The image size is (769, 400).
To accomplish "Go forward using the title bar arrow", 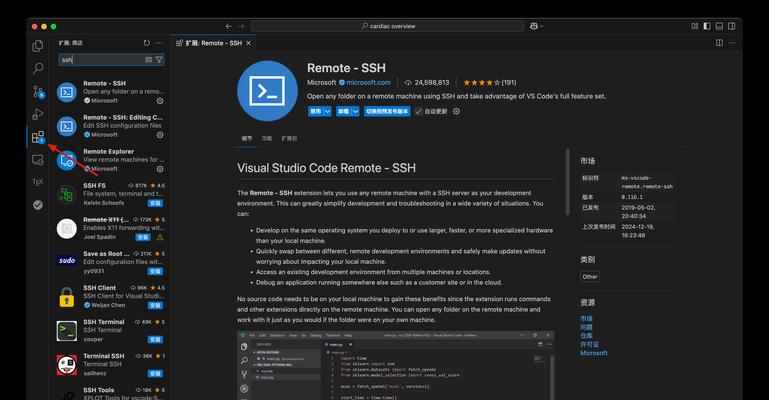I will pyautogui.click(x=241, y=26).
